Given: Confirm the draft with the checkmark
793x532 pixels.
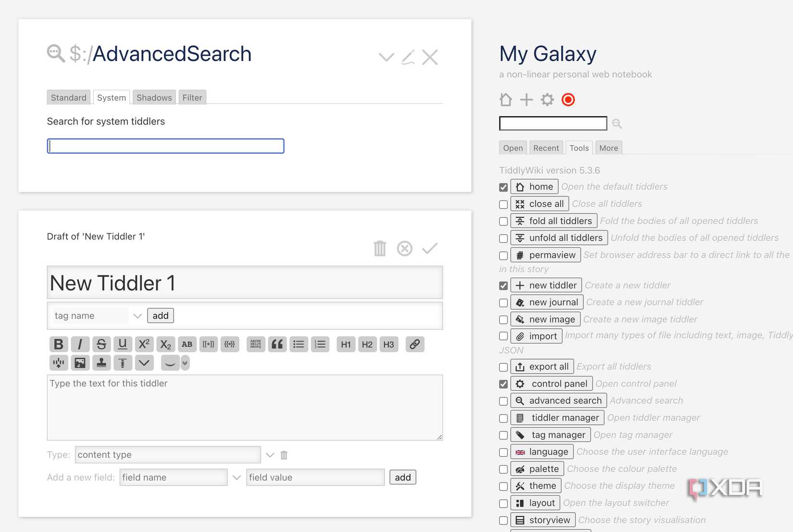Looking at the screenshot, I should coord(430,248).
